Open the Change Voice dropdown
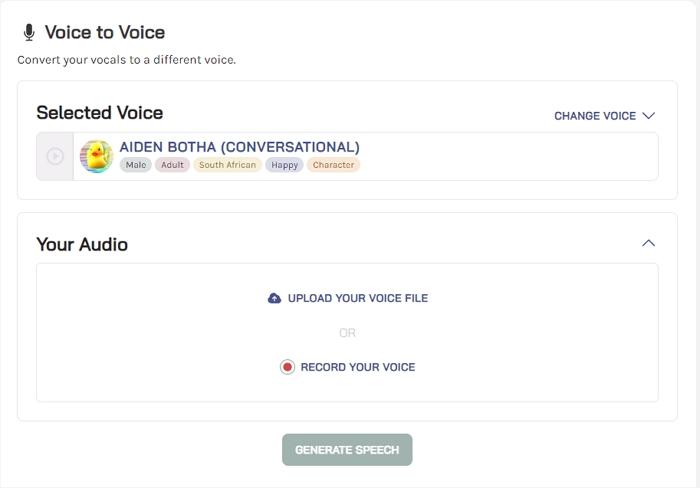The image size is (700, 488). [604, 116]
